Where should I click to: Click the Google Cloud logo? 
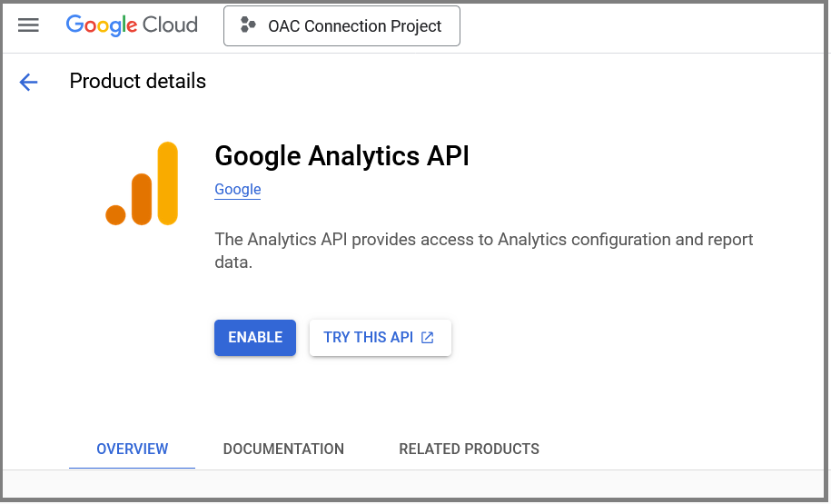(131, 25)
